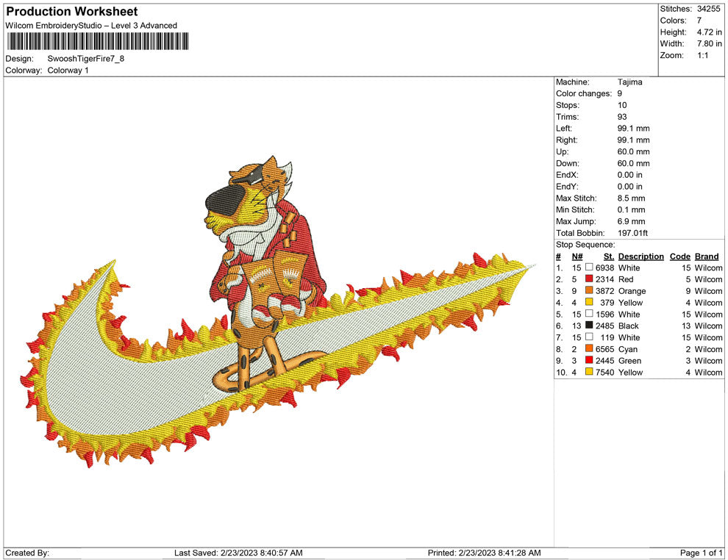Toggle the White swatch for stop 5
The width and height of the screenshot is (728, 560).
[x=588, y=314]
